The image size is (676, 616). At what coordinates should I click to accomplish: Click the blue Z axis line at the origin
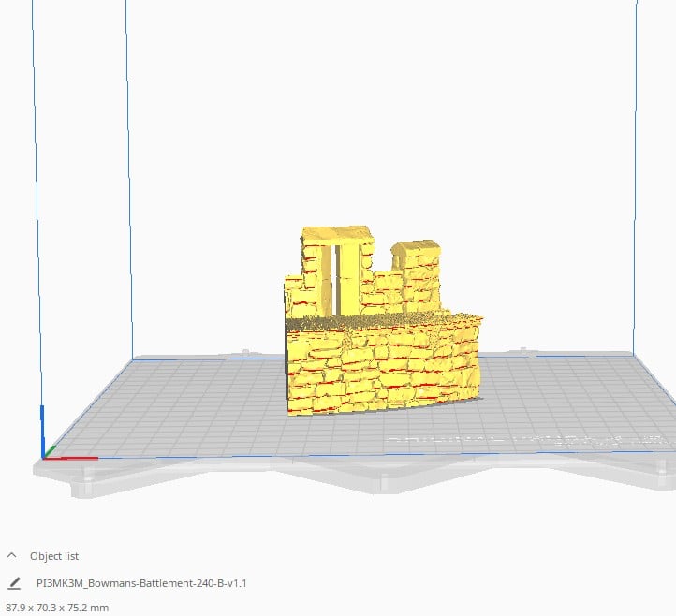click(42, 431)
